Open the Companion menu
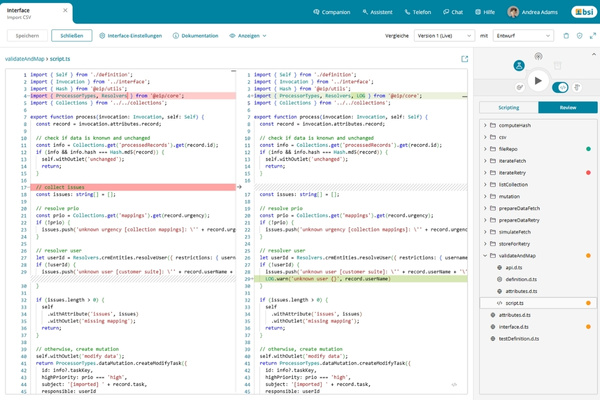The width and height of the screenshot is (600, 400). [332, 12]
